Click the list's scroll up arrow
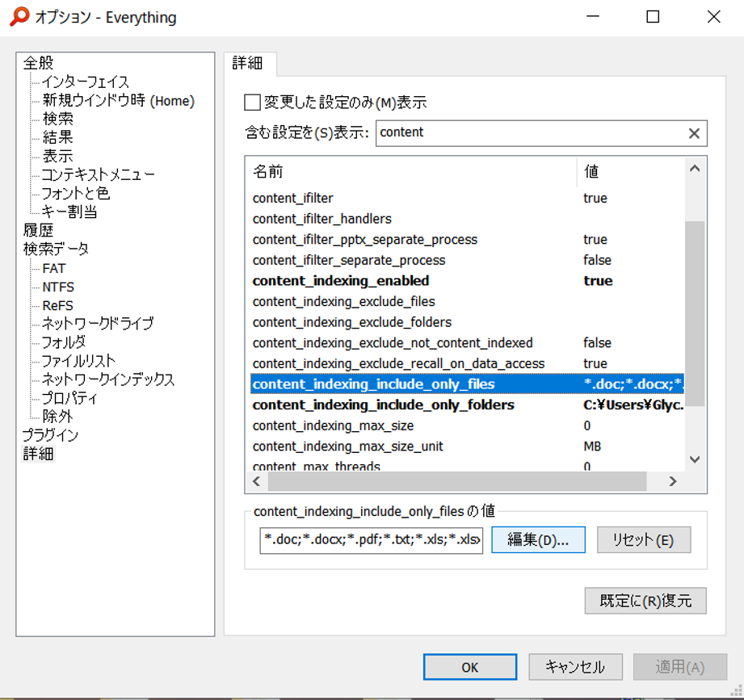This screenshot has width=744, height=700. coord(695,169)
